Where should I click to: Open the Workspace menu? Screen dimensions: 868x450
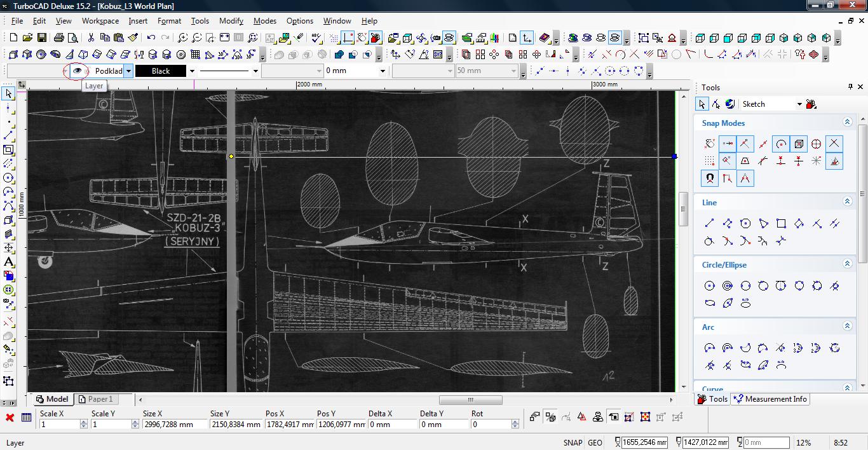100,21
